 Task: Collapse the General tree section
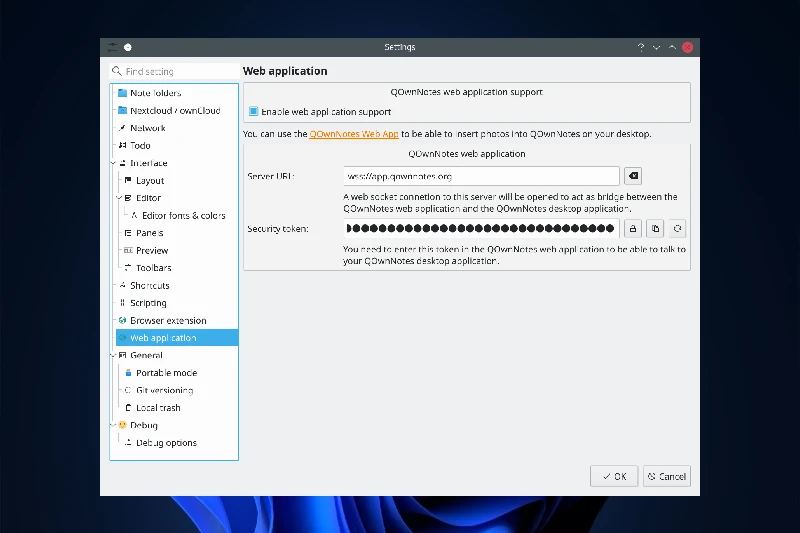113,356
